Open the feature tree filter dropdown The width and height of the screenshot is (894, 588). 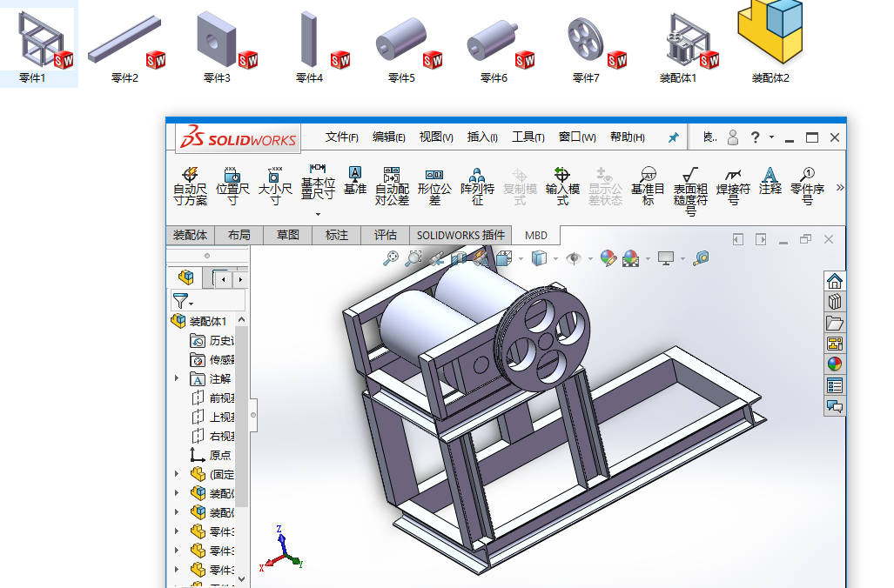click(x=183, y=302)
